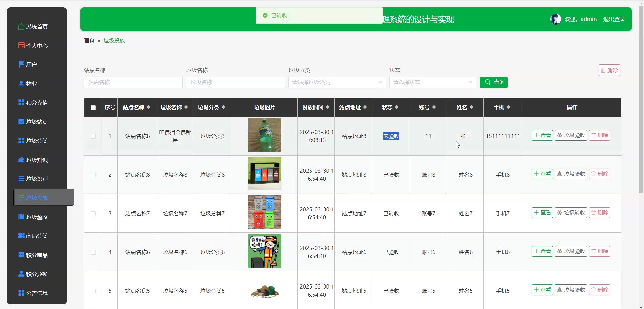Screen dimensions: 644x309
Task: Click the person icon beside 物业
Action: coord(21,84)
